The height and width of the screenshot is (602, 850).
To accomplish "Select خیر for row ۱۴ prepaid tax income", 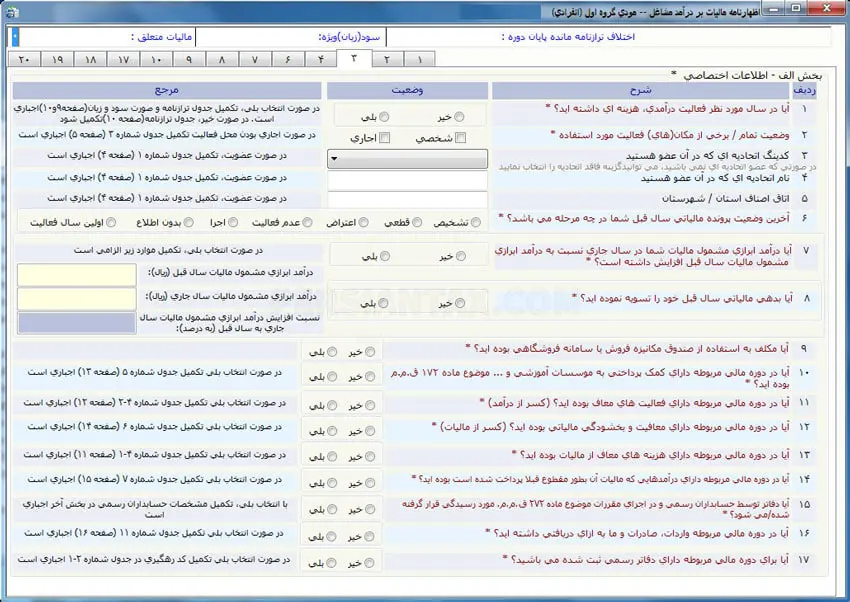I will click(x=370, y=483).
